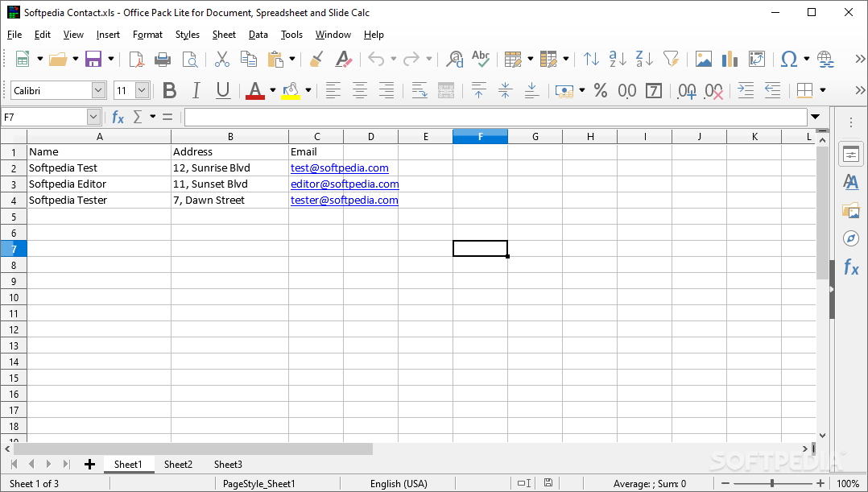Insert Chart icon
The width and height of the screenshot is (868, 492).
730,59
